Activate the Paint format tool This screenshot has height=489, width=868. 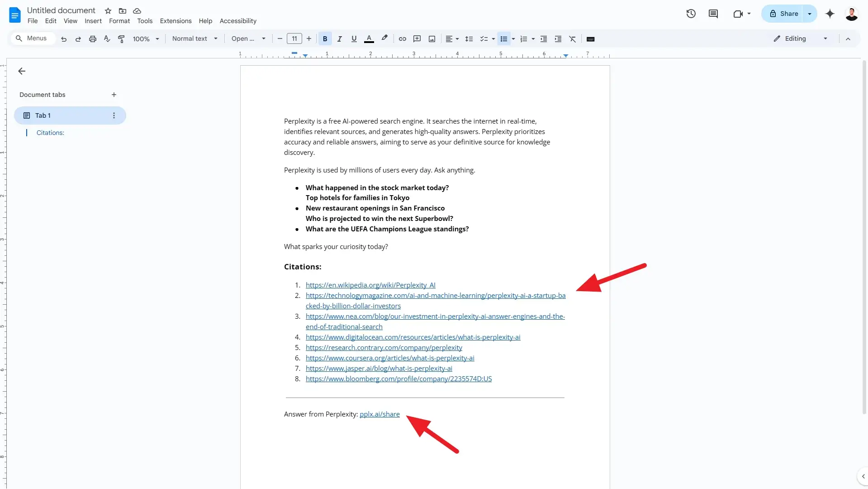coord(121,39)
